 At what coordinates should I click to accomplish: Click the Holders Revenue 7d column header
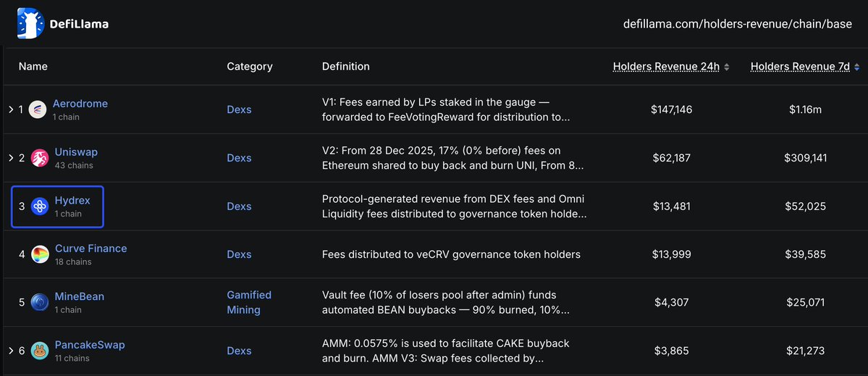(x=800, y=67)
